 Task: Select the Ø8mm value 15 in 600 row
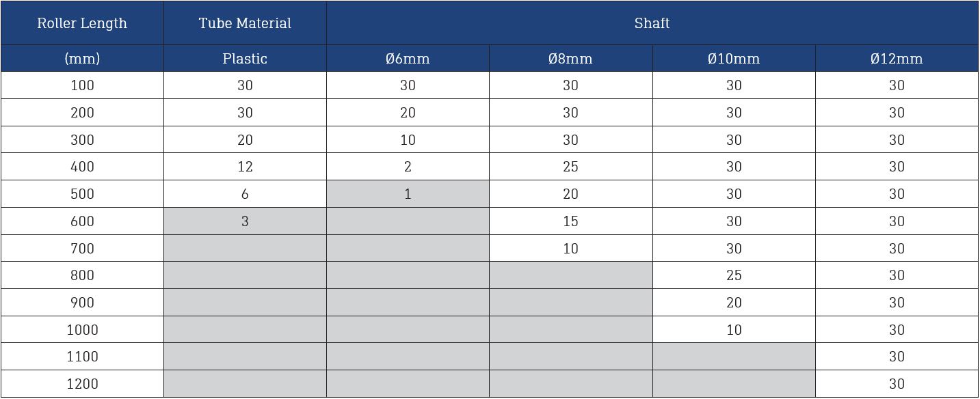pos(571,221)
